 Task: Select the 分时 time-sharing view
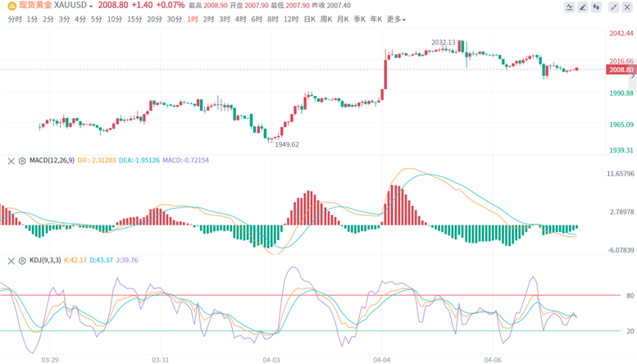[x=15, y=19]
